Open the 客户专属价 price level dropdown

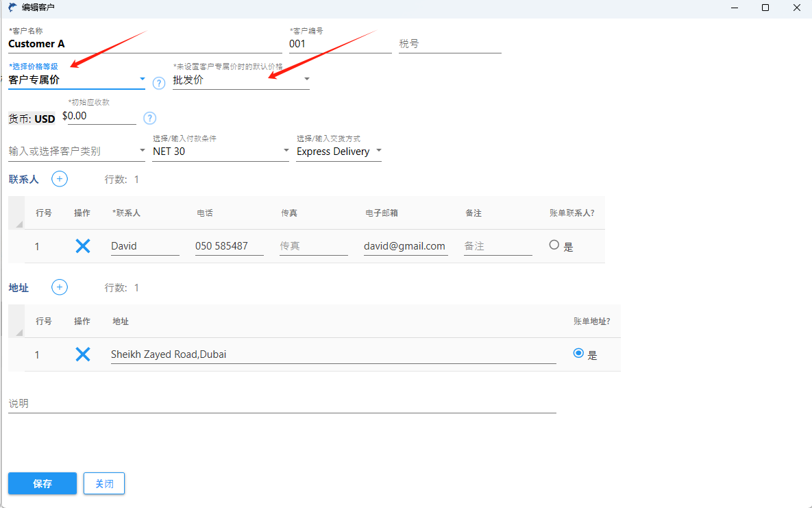point(142,80)
